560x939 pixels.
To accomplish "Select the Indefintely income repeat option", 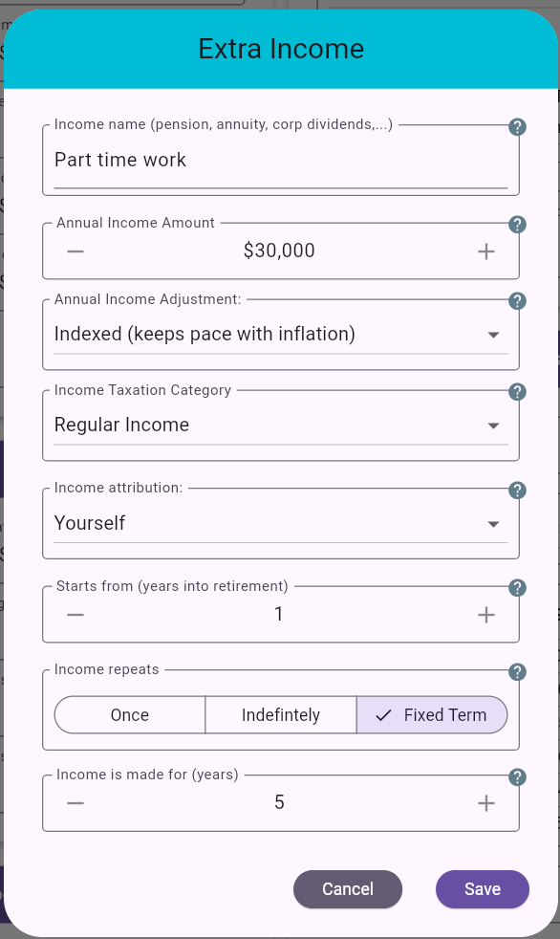I will [280, 714].
